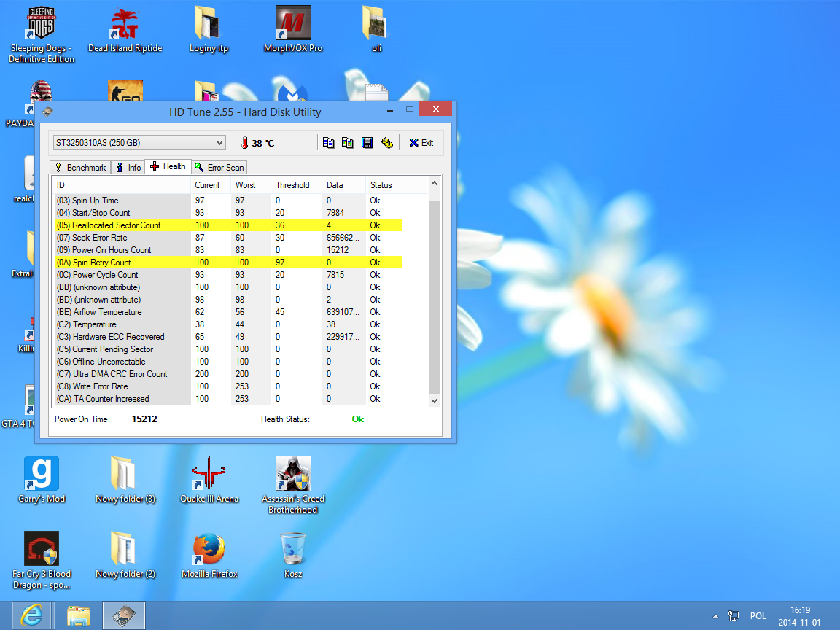Click the save floppy disk icon
This screenshot has width=840, height=630.
point(367,142)
